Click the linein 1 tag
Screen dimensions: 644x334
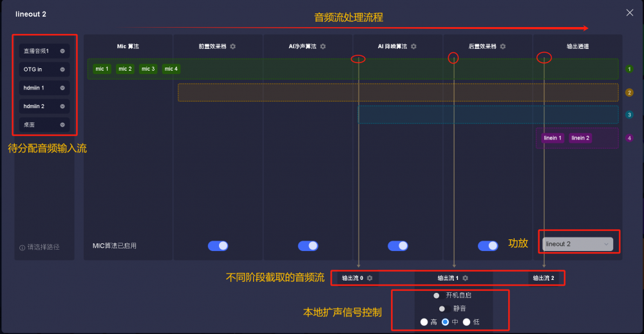click(x=553, y=138)
